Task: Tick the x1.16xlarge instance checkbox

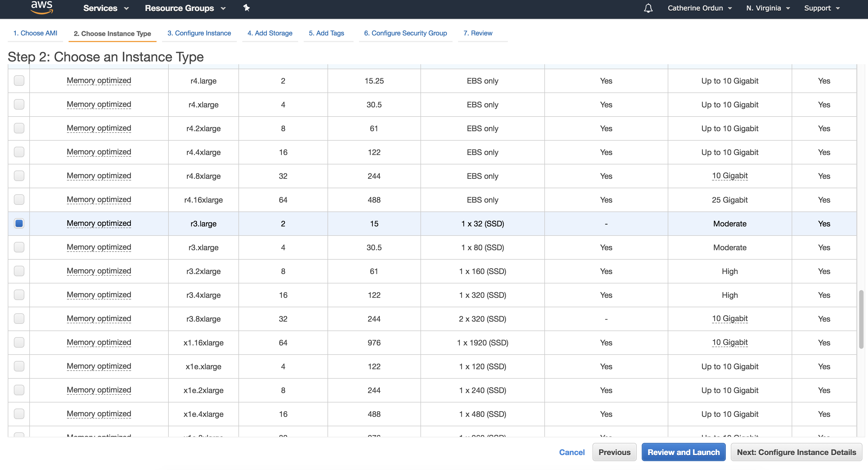Action: [19, 342]
